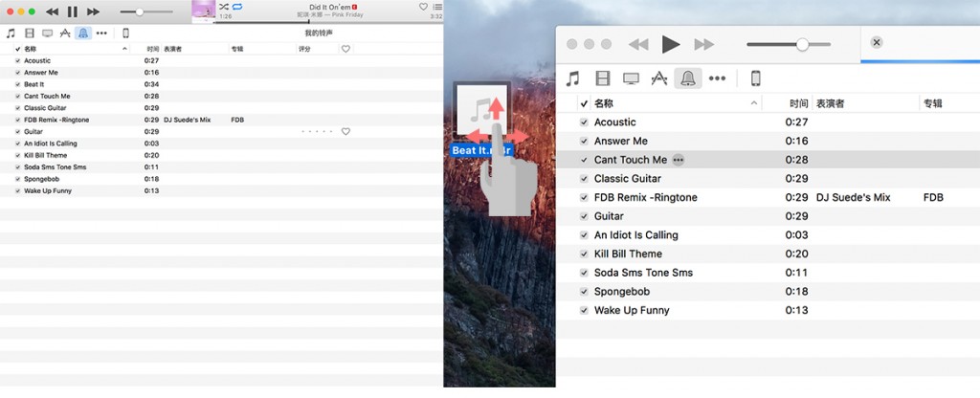Expand more media types in Pause-button window

pos(101,33)
